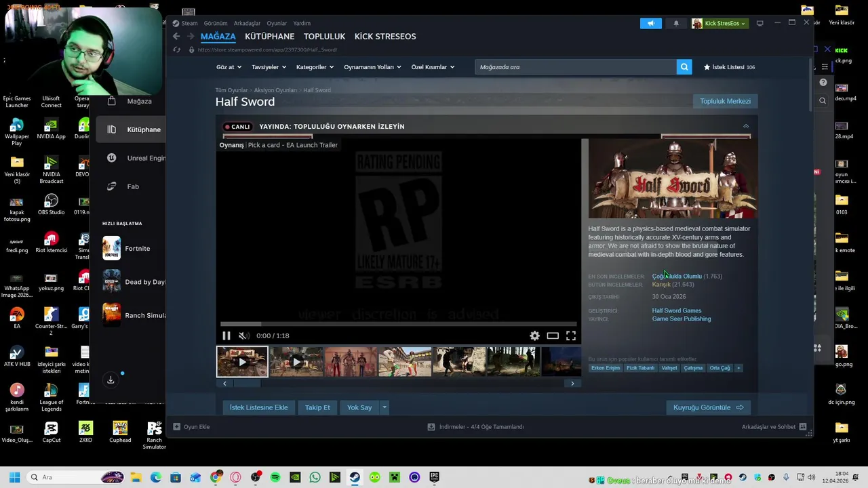Switch to the KÜTÜPHANE tab

(x=269, y=37)
